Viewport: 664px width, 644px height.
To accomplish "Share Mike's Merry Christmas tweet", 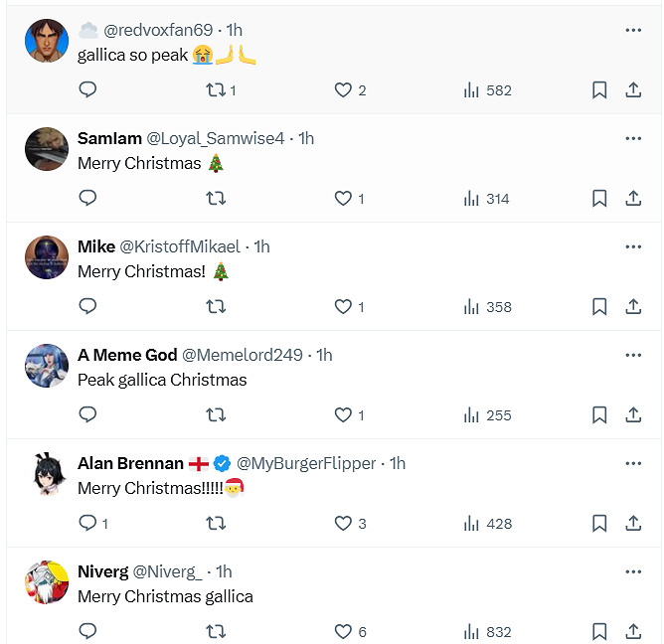I will point(633,307).
